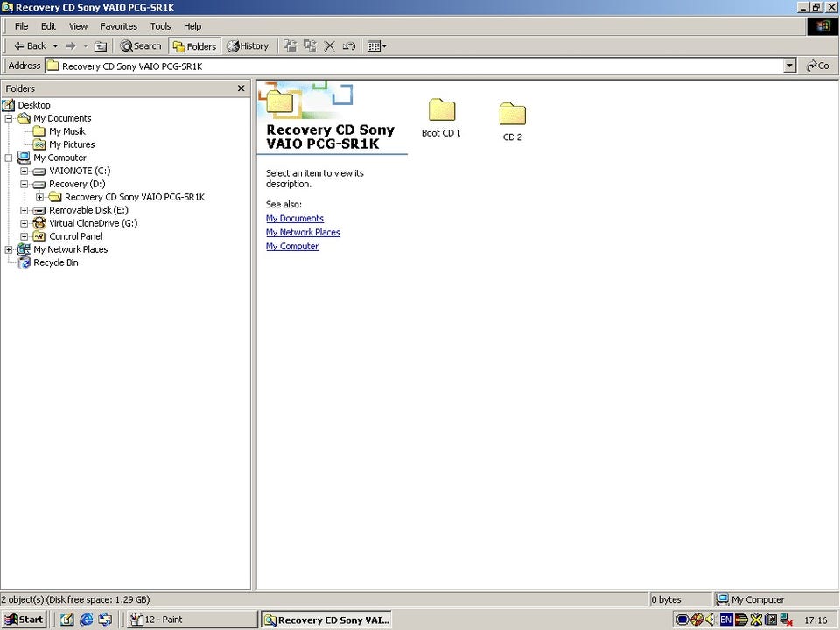840x630 pixels.
Task: Select Control Panel in the tree
Action: coord(75,236)
